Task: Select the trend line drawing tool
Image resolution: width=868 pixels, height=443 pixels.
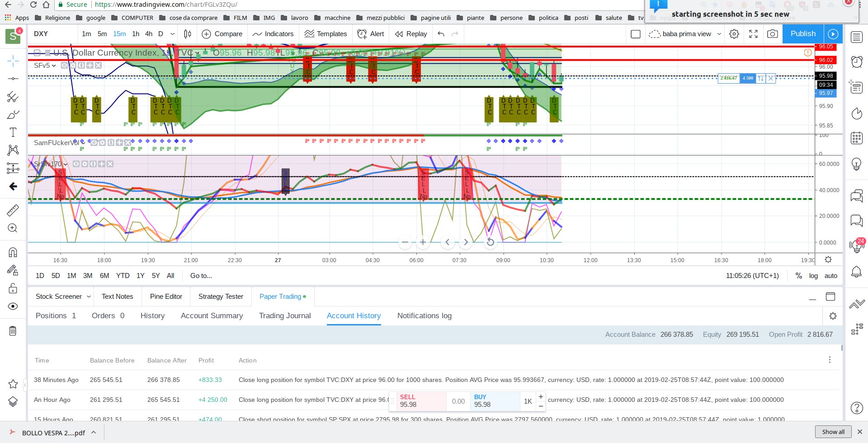Action: click(13, 79)
